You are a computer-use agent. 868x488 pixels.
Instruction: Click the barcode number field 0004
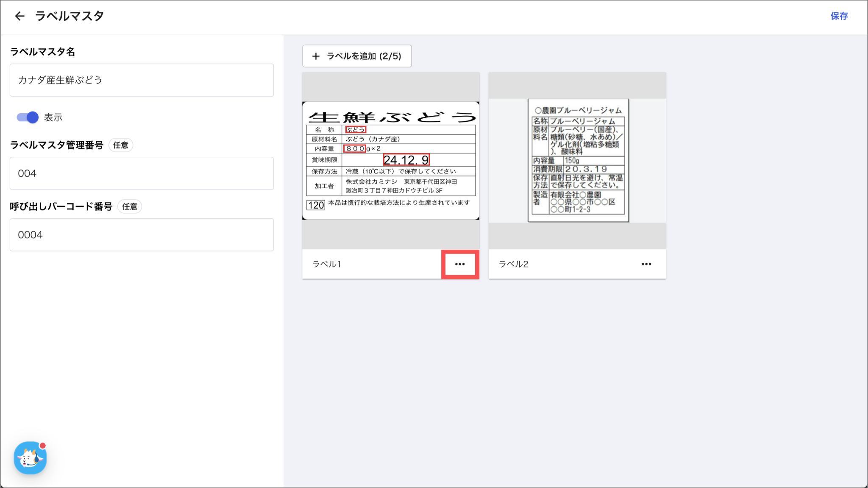tap(142, 235)
